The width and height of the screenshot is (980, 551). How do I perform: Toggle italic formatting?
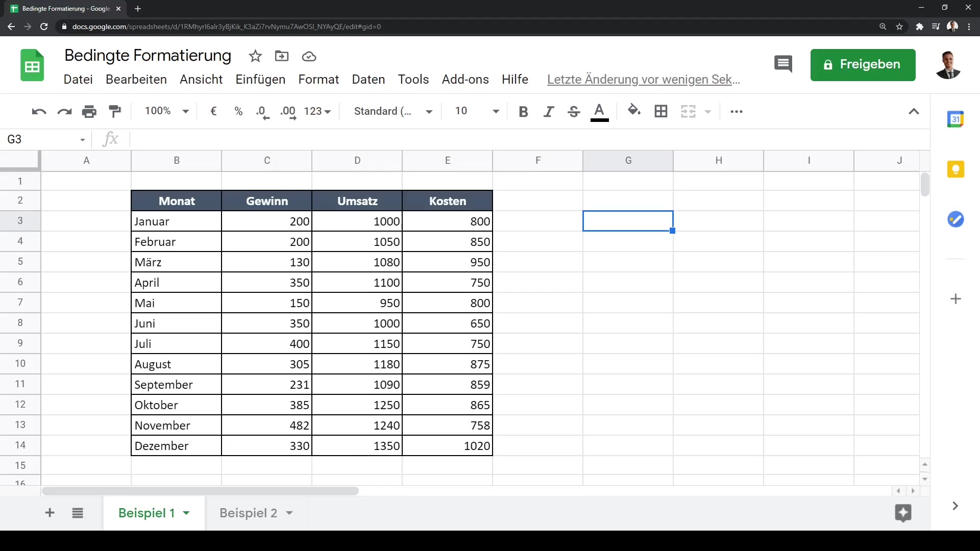[549, 111]
